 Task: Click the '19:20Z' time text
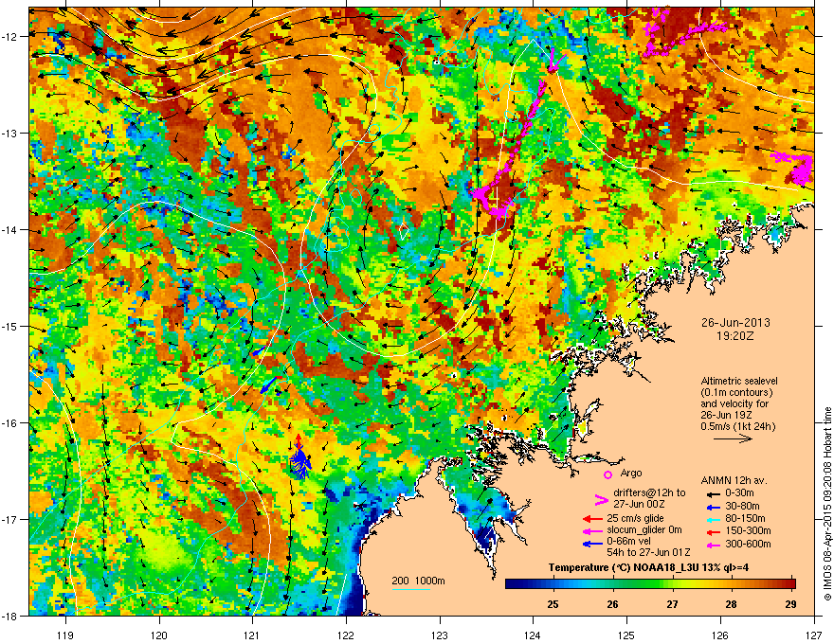click(x=735, y=336)
